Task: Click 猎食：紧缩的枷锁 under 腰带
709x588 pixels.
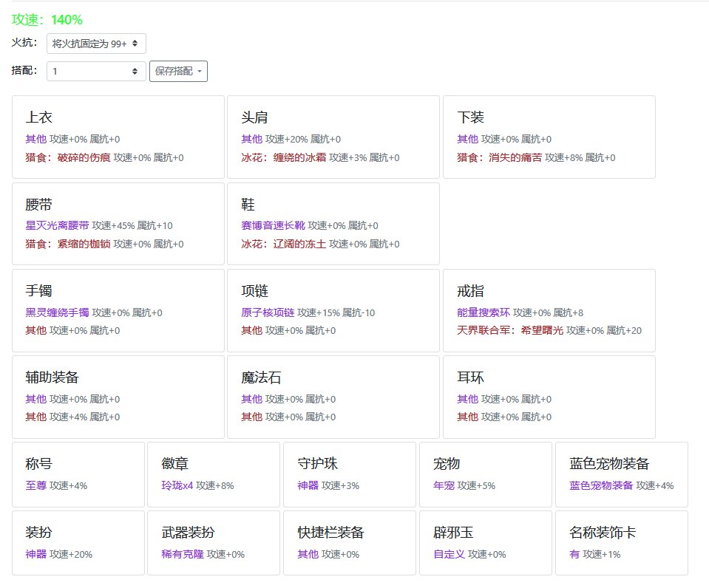Action: [67, 245]
